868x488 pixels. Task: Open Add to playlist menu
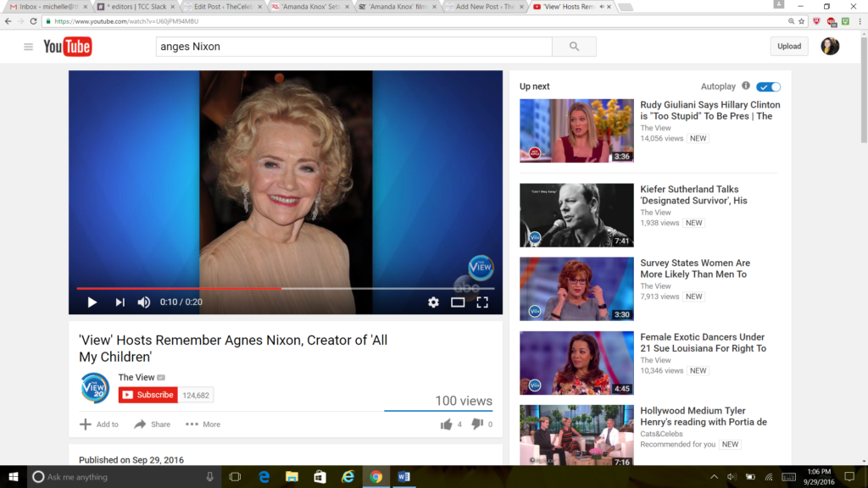tap(99, 424)
